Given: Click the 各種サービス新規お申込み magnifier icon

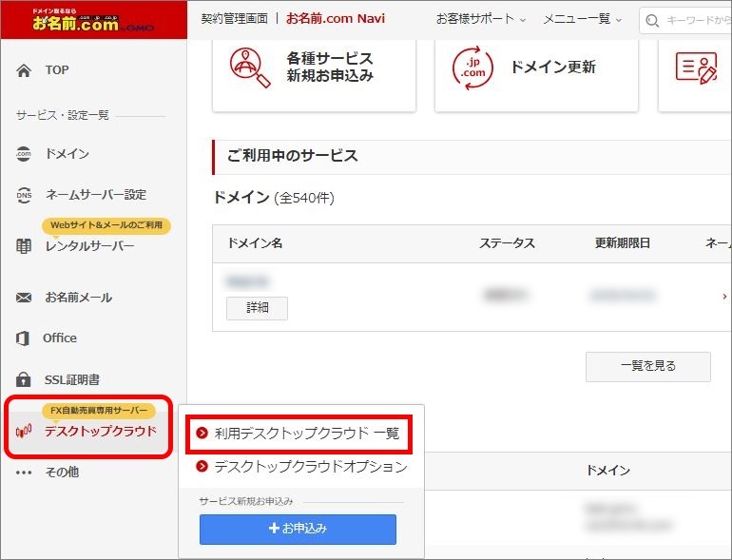Looking at the screenshot, I should [250, 68].
